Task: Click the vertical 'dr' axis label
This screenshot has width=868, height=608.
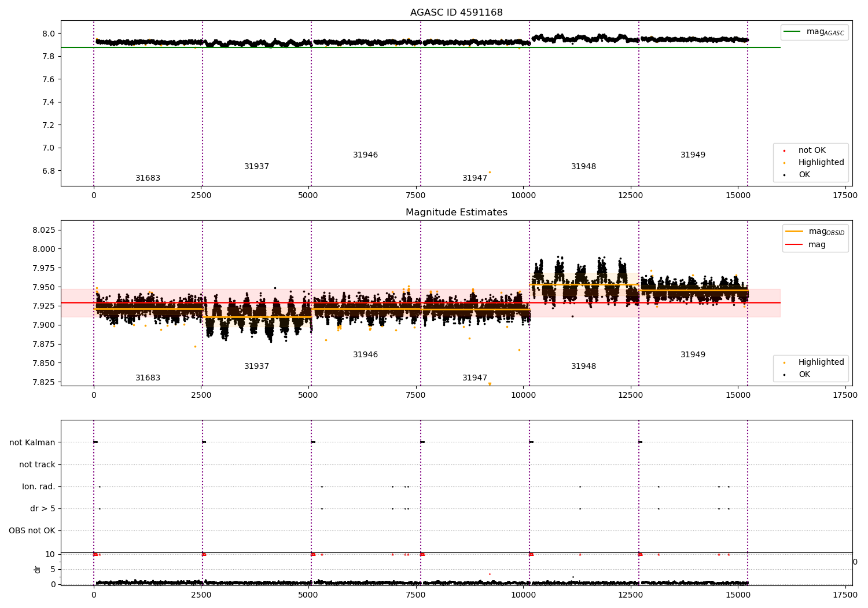Action: tap(38, 569)
